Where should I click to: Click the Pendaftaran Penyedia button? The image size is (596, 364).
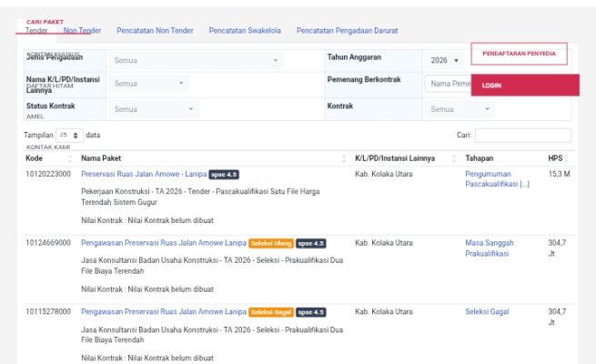(x=519, y=55)
